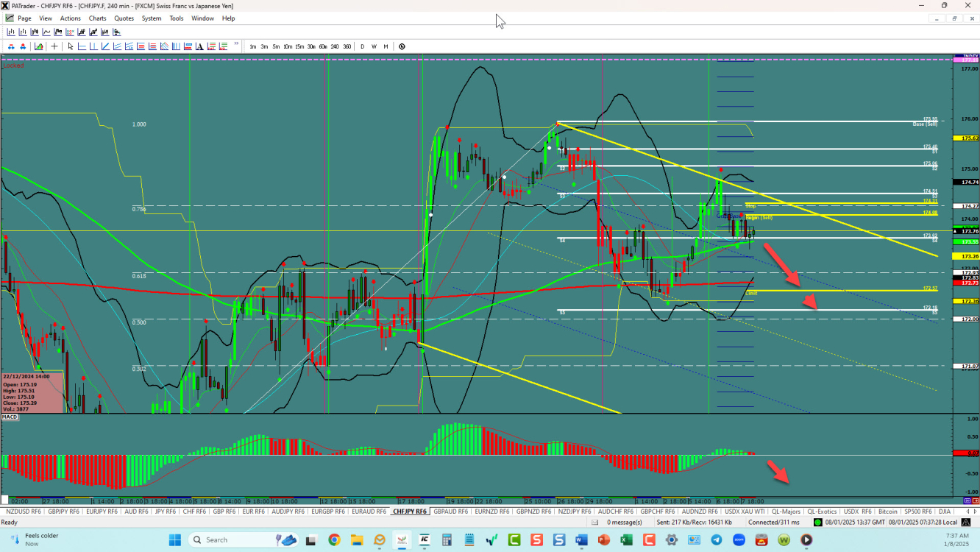This screenshot has width=980, height=552.
Task: Switch to USDX XAU WTI tab
Action: pos(743,511)
